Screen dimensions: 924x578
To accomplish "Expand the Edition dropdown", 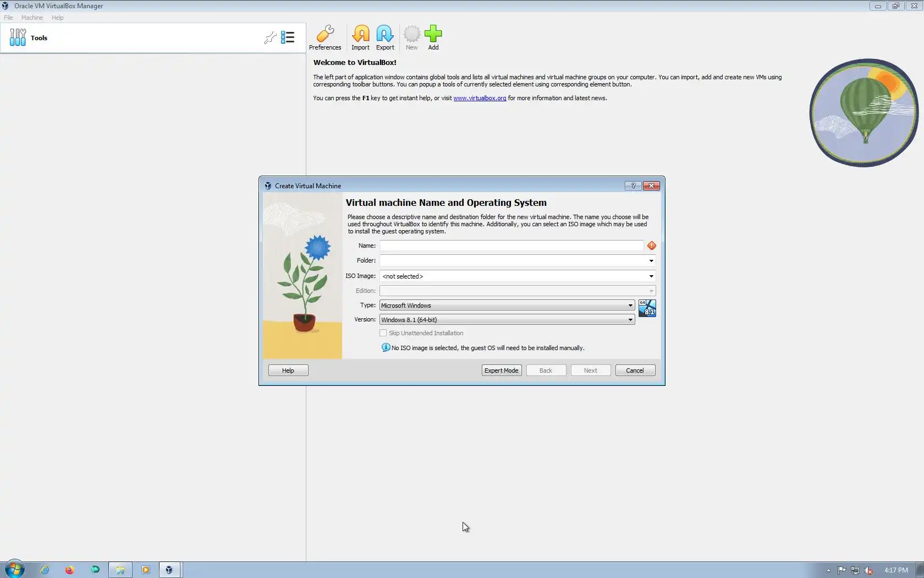I will pyautogui.click(x=651, y=291).
